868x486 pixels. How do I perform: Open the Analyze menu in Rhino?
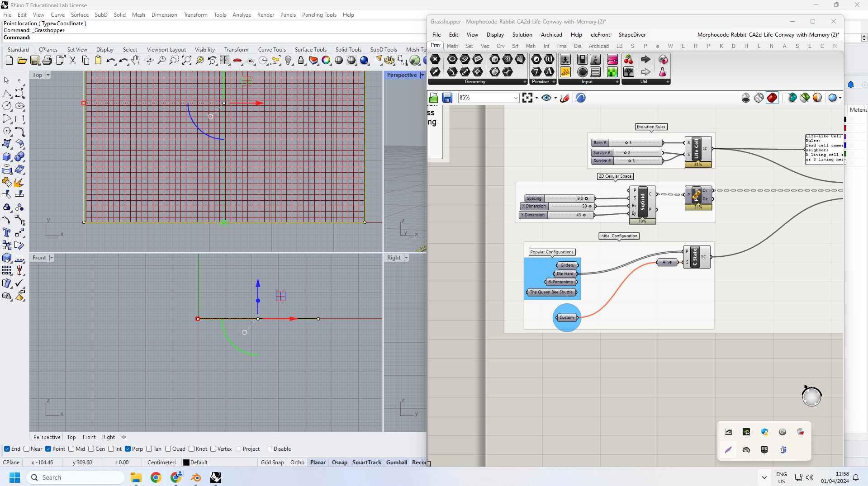click(242, 15)
